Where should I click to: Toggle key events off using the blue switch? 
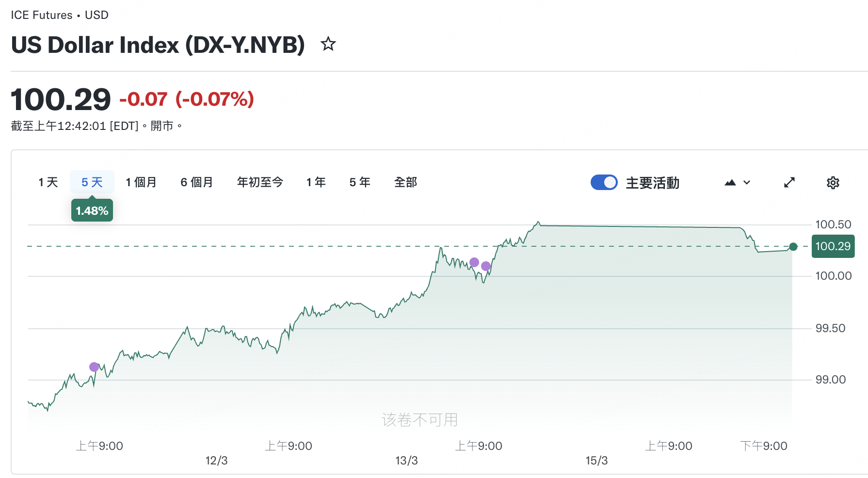(x=604, y=182)
